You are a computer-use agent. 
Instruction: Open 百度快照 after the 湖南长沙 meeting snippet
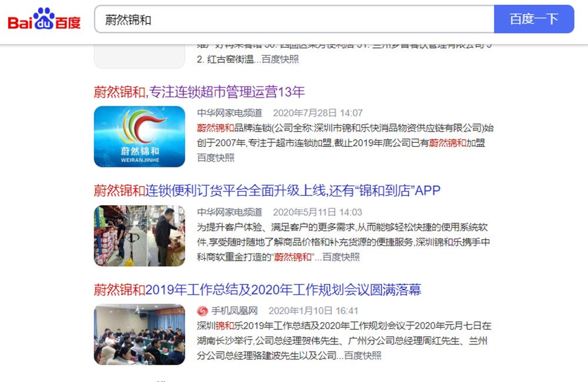[x=363, y=356]
